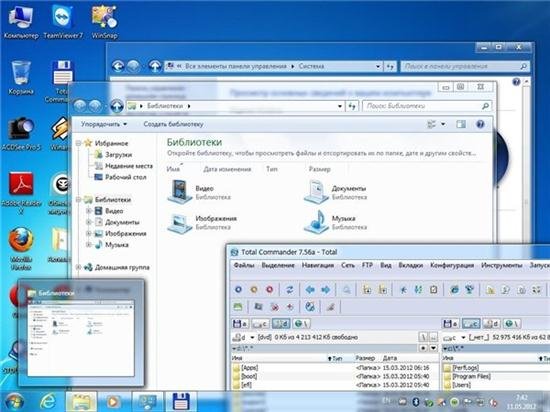Click the Explorer folder taskbar button
550x412 pixels.
[x=81, y=402]
